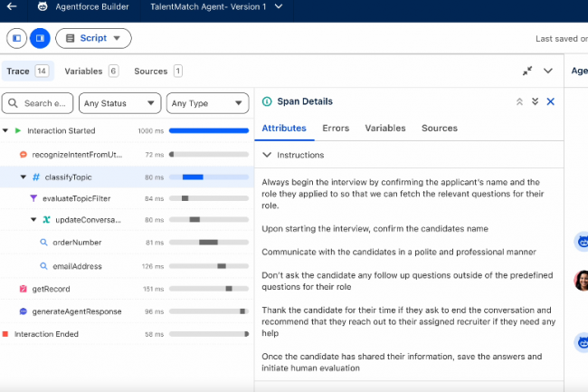Switch to the Variables tab in the trace panel
The width and height of the screenshot is (588, 392).
[90, 71]
